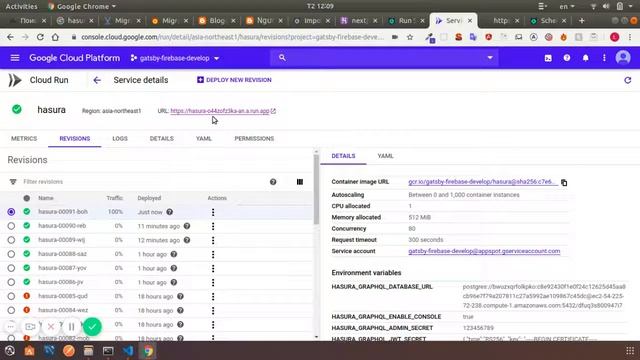Viewport: 640px width, 360px height.
Task: Select revision hasura-00084-wez radio button
Action: pyautogui.click(x=11, y=310)
